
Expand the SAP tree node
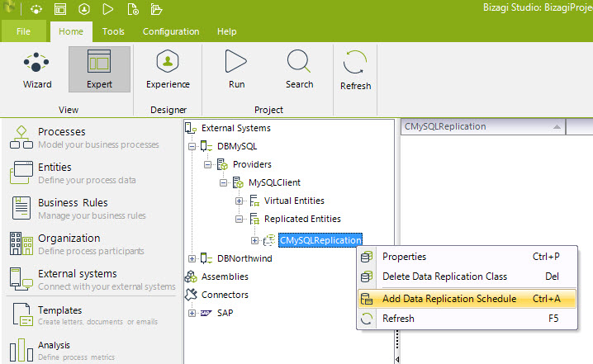(x=192, y=313)
